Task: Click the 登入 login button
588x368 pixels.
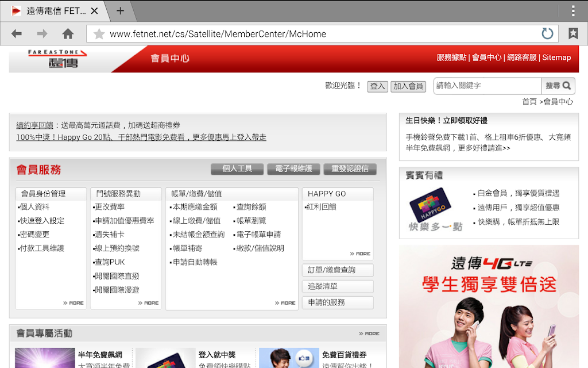Action: tap(377, 86)
